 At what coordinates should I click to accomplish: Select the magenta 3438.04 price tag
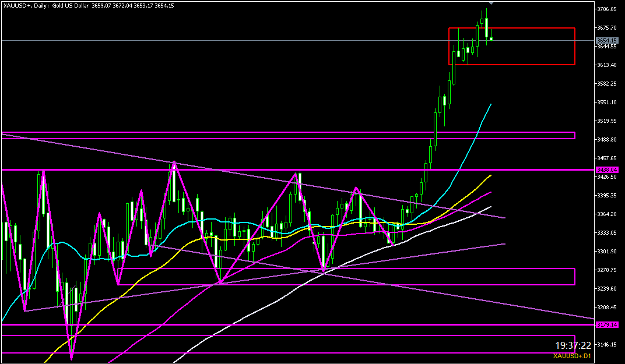(x=606, y=169)
